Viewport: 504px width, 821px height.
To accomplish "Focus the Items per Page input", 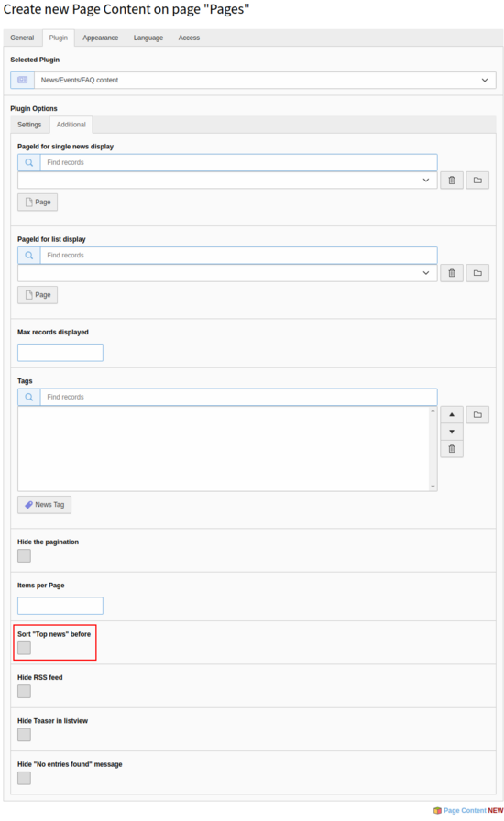I will 60,606.
